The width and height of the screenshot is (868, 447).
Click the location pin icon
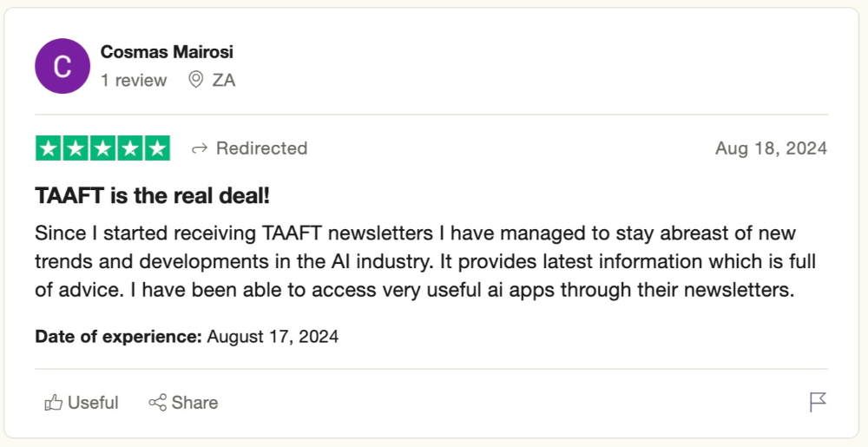196,81
